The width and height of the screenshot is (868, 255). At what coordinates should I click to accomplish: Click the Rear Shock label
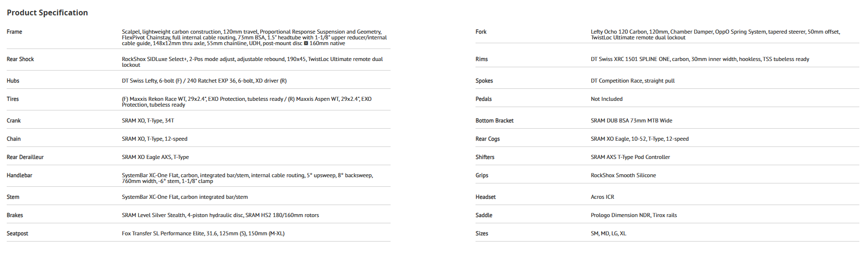pyautogui.click(x=20, y=59)
